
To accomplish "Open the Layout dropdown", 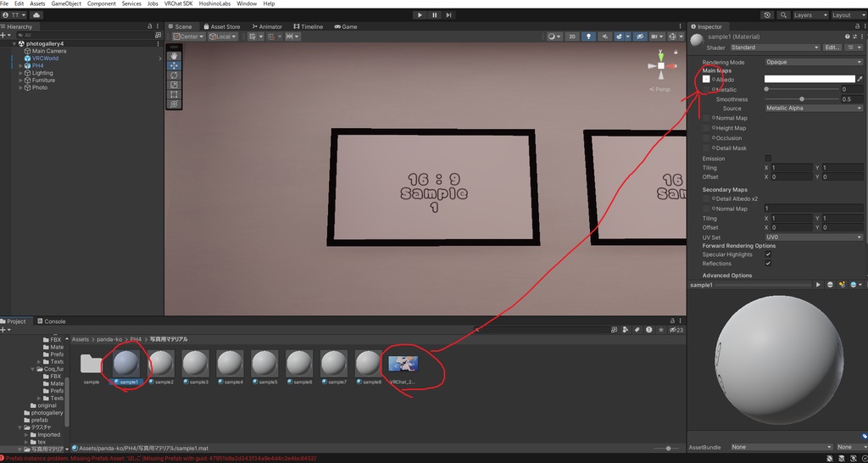I will point(848,15).
